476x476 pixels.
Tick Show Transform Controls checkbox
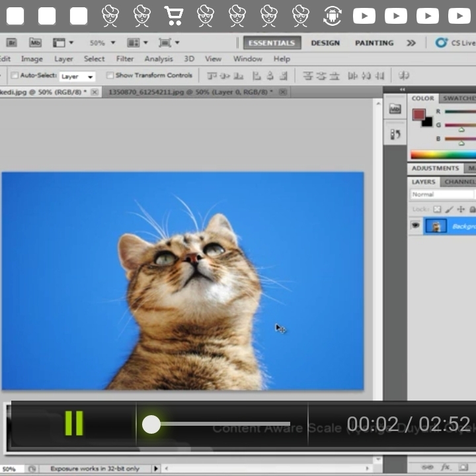(110, 75)
